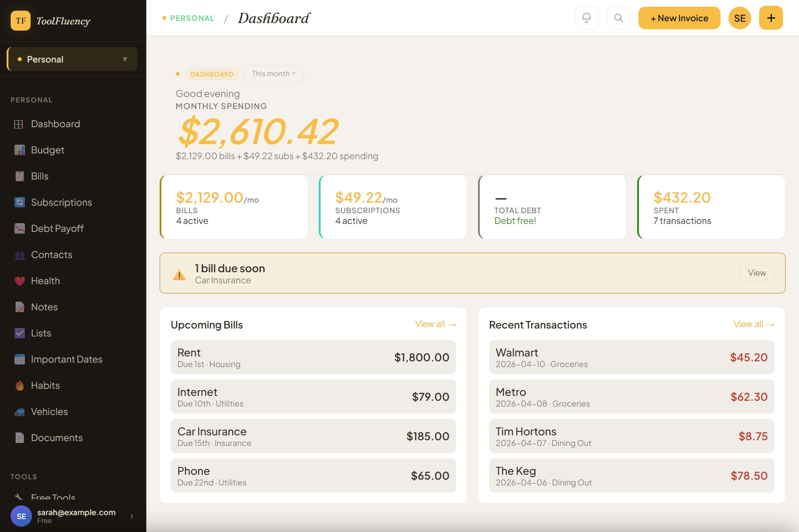This screenshot has width=799, height=532.
Task: Expand account menu chevron beside sarah@example.com
Action: tap(132, 516)
